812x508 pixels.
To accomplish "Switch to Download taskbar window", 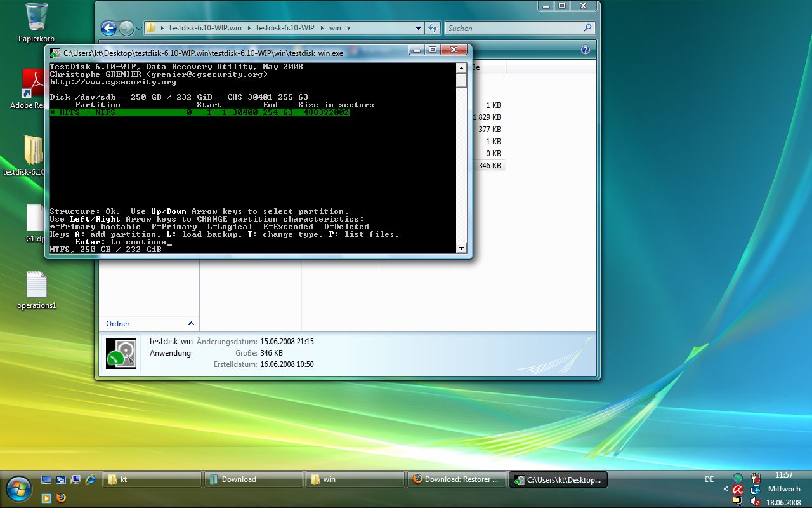I will click(254, 479).
